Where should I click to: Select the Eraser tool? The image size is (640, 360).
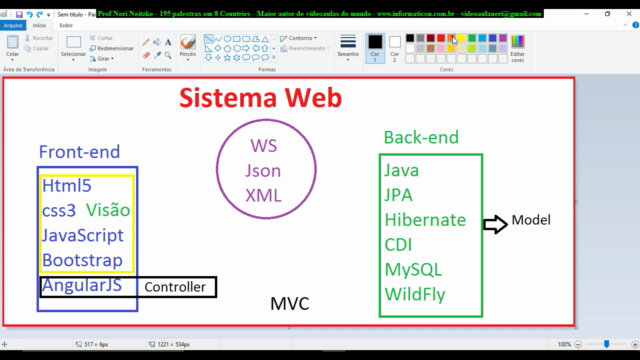146,55
